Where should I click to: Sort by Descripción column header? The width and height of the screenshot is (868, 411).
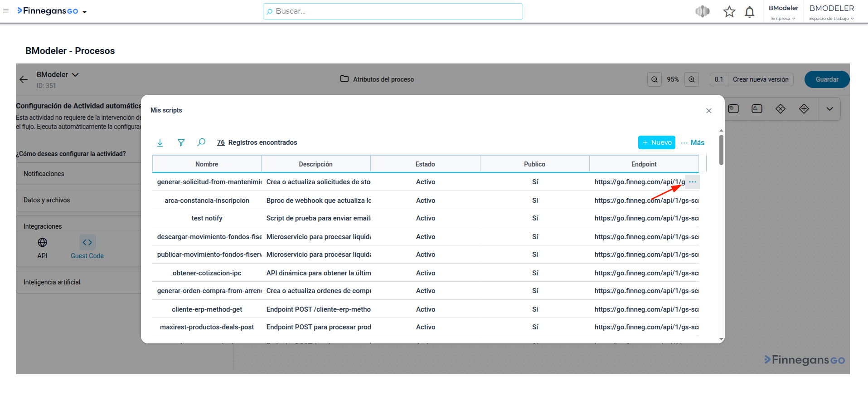coord(316,164)
